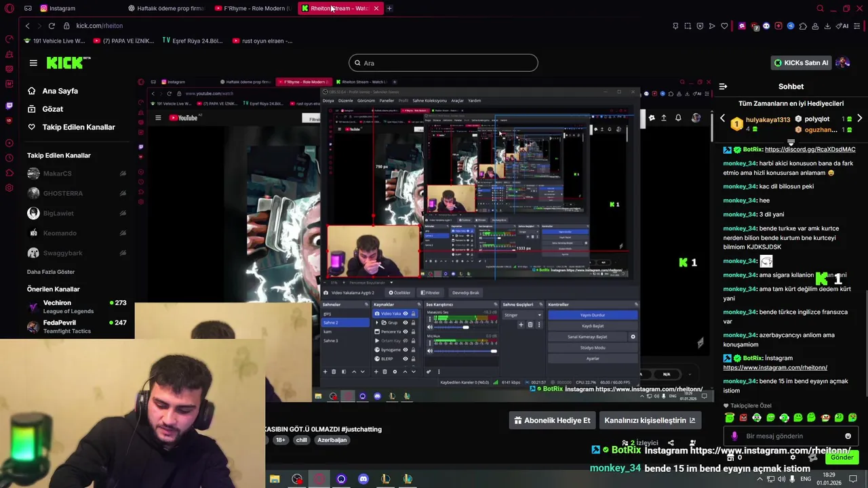This screenshot has width=868, height=488.
Task: Collapse the Sohbet chat panel icon
Action: (723, 87)
